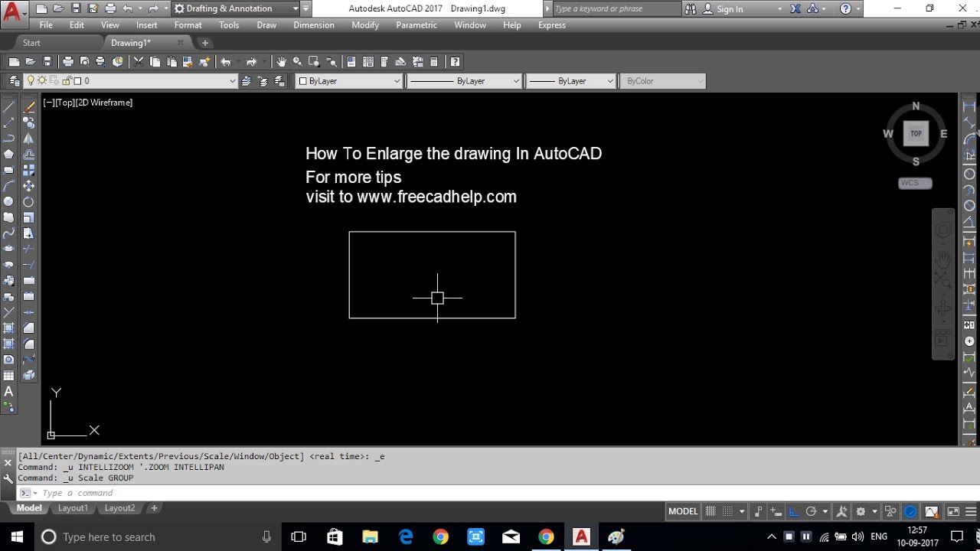Open the Modify menu
Image resolution: width=980 pixels, height=551 pixels.
tap(365, 25)
